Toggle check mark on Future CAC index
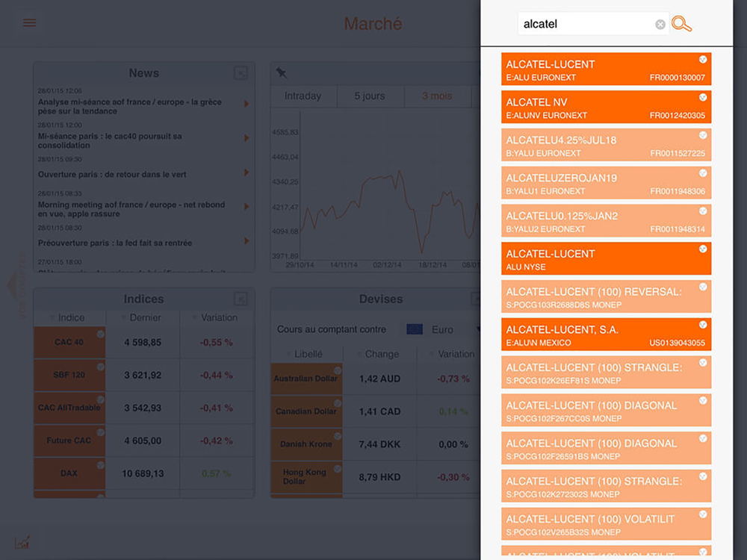The width and height of the screenshot is (747, 560). pyautogui.click(x=101, y=432)
